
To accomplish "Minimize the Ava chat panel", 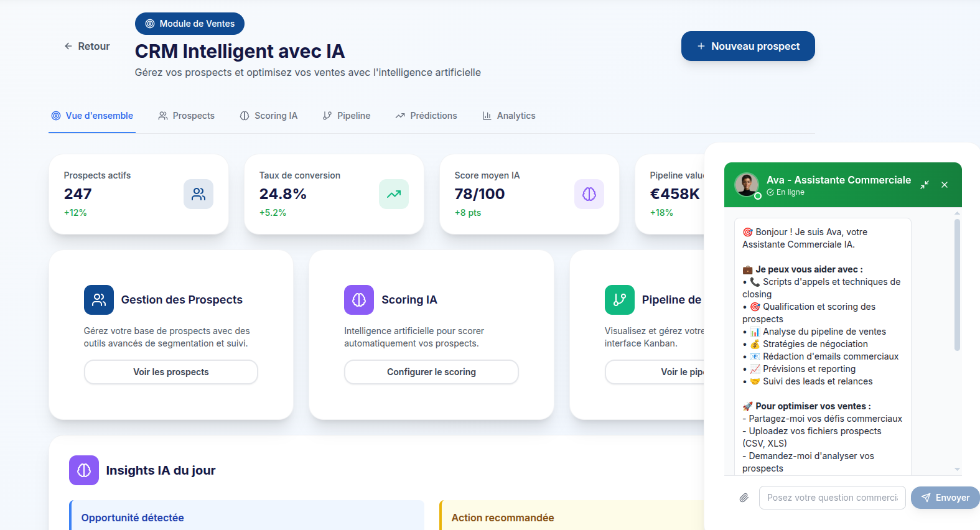I will coord(925,185).
